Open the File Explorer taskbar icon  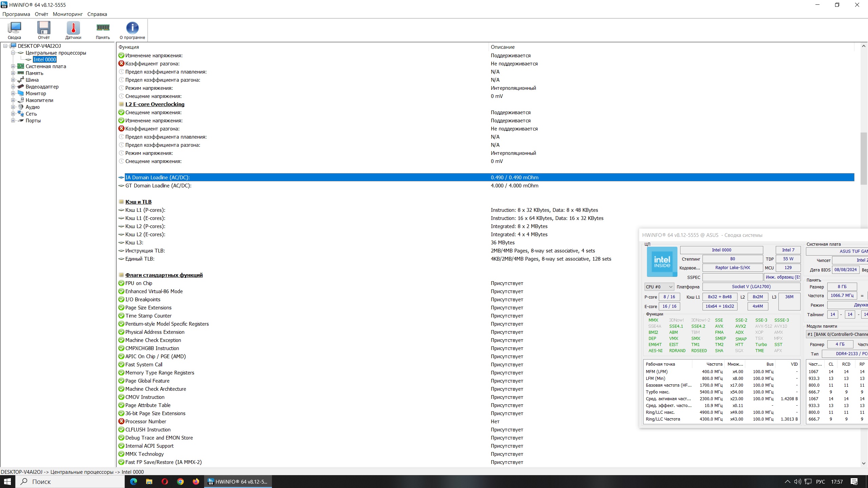click(x=149, y=482)
